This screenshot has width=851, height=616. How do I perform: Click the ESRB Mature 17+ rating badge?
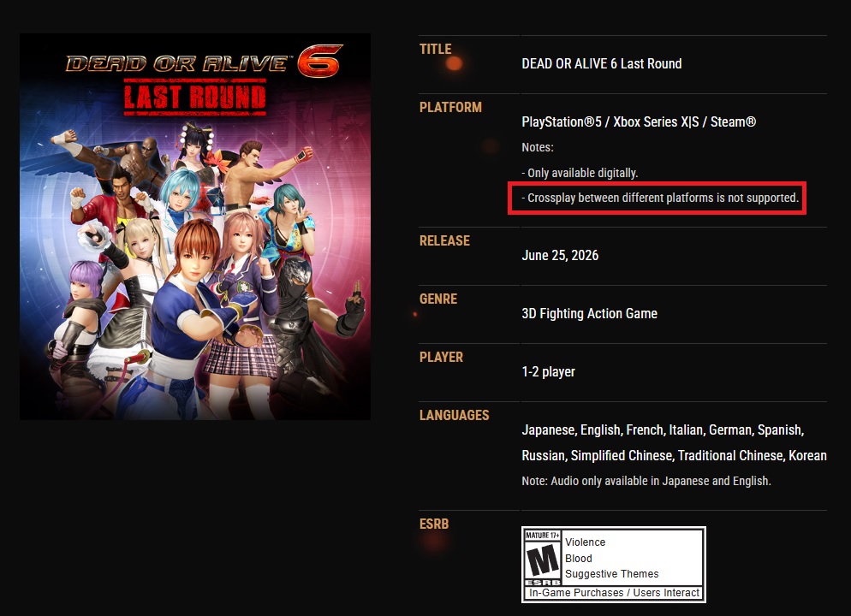(613, 565)
